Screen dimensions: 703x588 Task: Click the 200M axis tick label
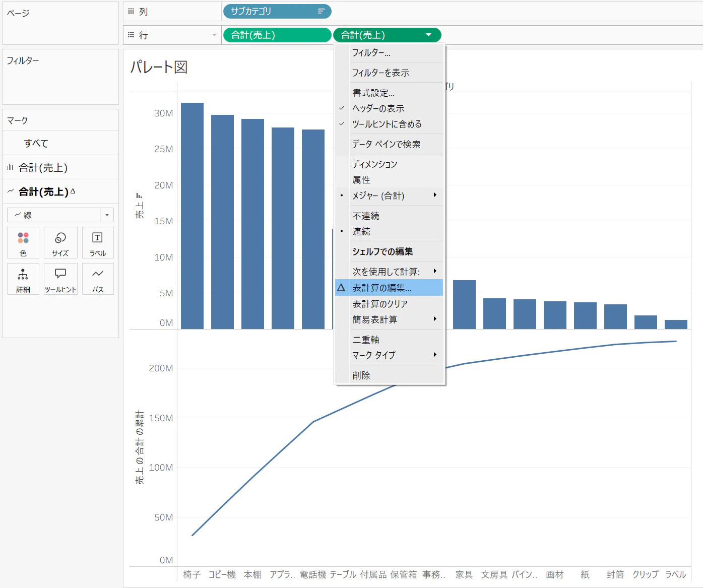[x=161, y=368]
